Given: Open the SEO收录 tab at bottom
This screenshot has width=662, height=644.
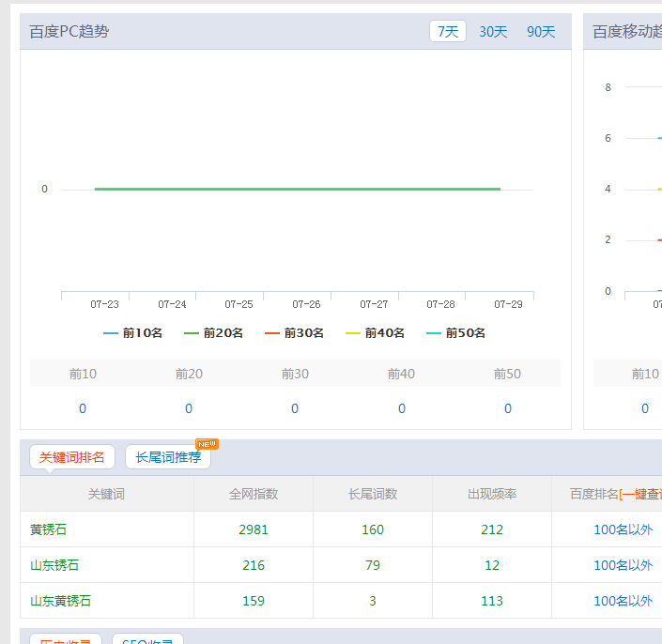Looking at the screenshot, I should coord(147,640).
